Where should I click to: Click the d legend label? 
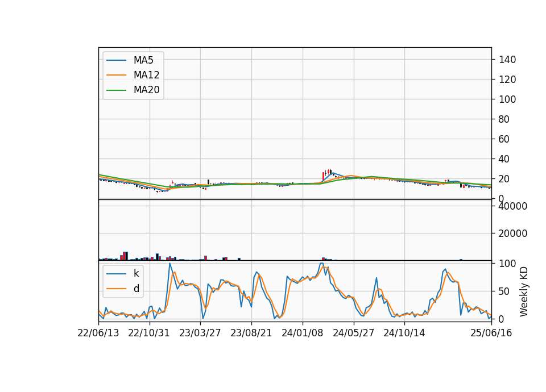click(136, 289)
